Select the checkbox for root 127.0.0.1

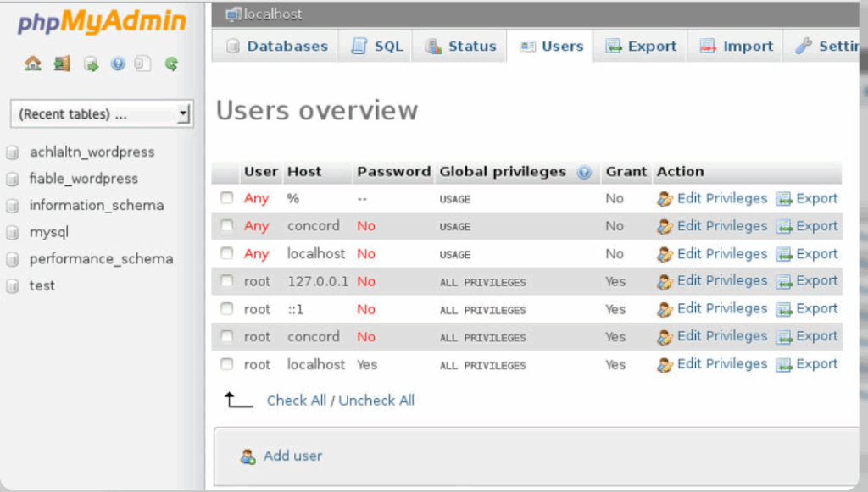[226, 281]
